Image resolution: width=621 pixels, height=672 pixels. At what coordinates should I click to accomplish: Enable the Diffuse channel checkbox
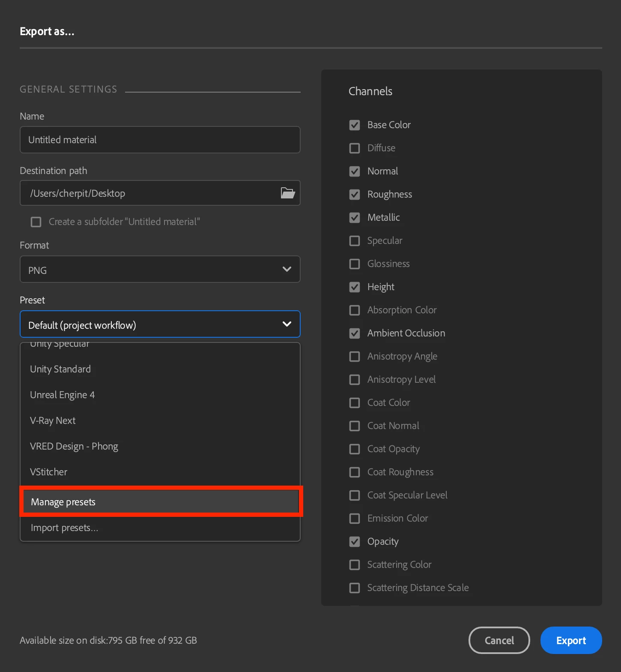[355, 148]
